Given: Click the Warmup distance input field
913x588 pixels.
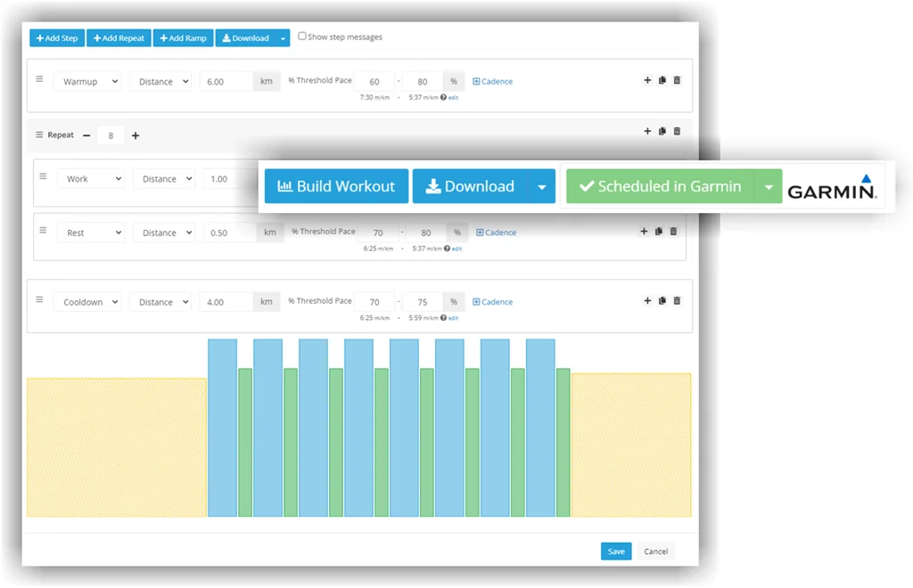Looking at the screenshot, I should point(226,82).
